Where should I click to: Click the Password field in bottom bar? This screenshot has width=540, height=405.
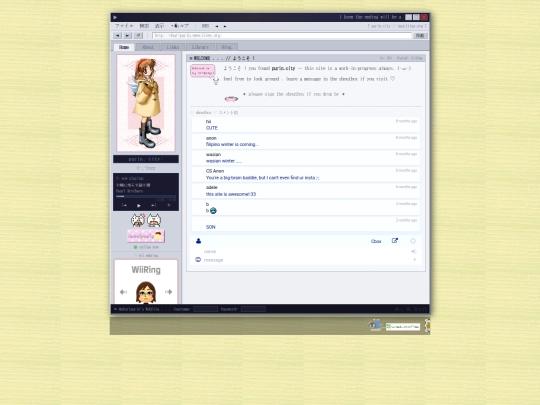(x=253, y=309)
